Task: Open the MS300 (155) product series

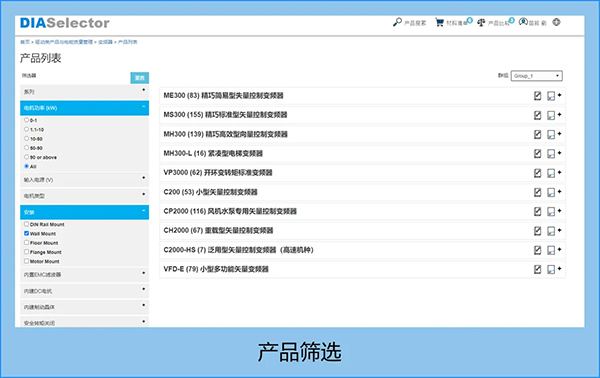Action: [225, 115]
